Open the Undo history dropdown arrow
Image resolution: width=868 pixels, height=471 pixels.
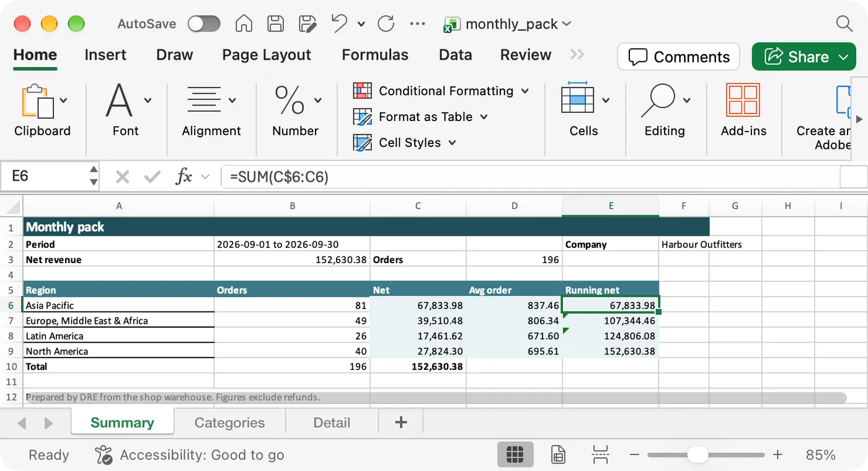click(361, 24)
